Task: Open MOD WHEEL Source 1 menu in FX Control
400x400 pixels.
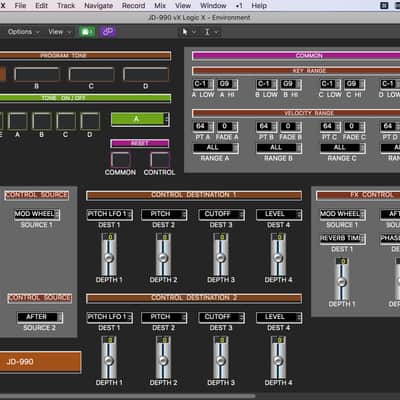Action: pos(343,214)
